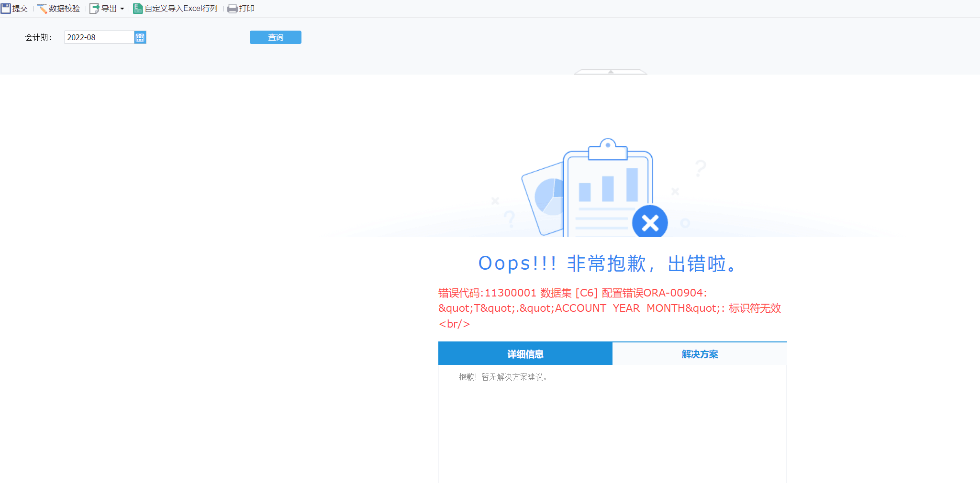Screen dimensions: 980x483
Task: Click the 抱歉！暂无解决方案建议 text
Action: click(503, 377)
